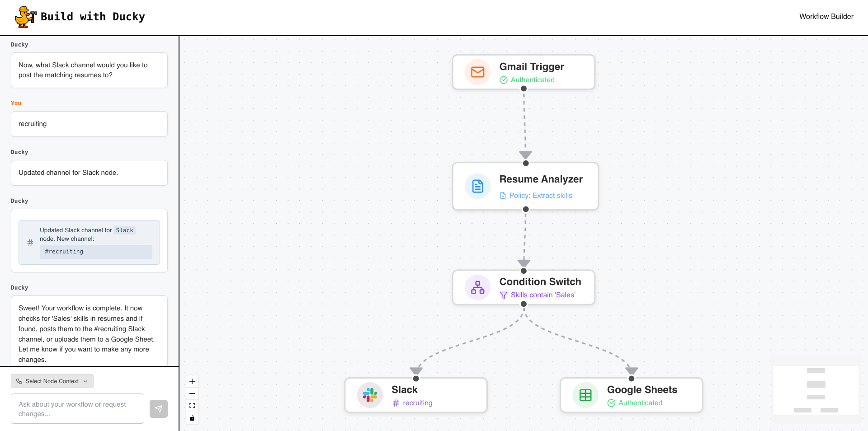Click "Skills contain 'Sales'" condition text
The height and width of the screenshot is (431, 868).
543,295
